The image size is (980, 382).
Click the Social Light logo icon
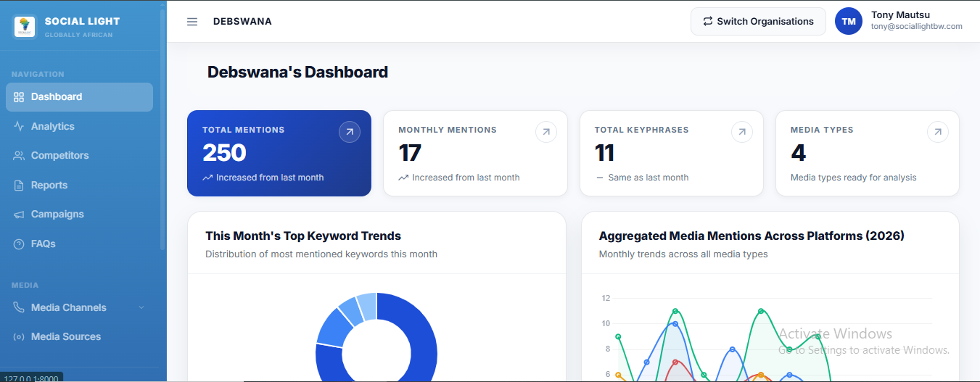[x=25, y=27]
